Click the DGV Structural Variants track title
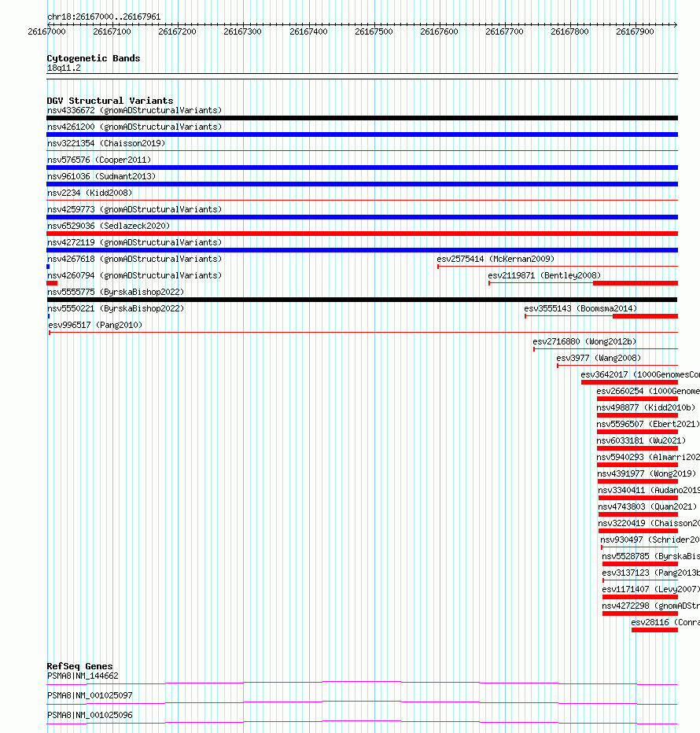This screenshot has height=733, width=700. [x=110, y=101]
